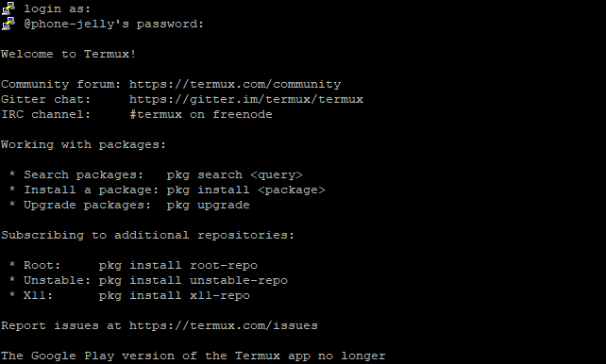Click the pkg install <package> command
Viewport: 606px width, 364px height.
click(245, 190)
